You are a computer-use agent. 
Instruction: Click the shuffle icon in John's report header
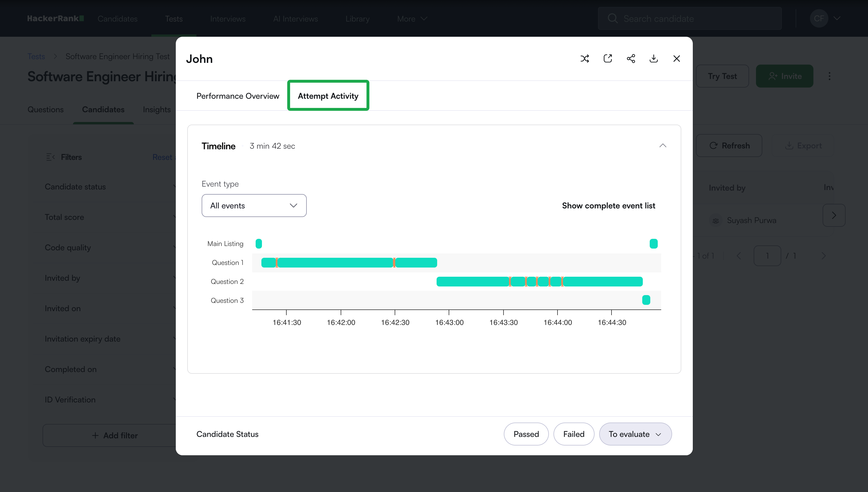tap(585, 59)
